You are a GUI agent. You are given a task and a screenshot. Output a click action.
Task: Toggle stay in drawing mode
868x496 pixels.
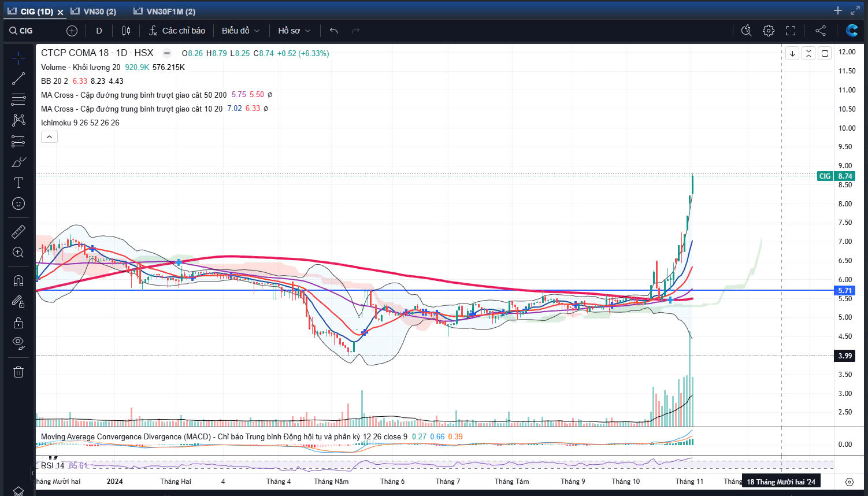pos(18,301)
